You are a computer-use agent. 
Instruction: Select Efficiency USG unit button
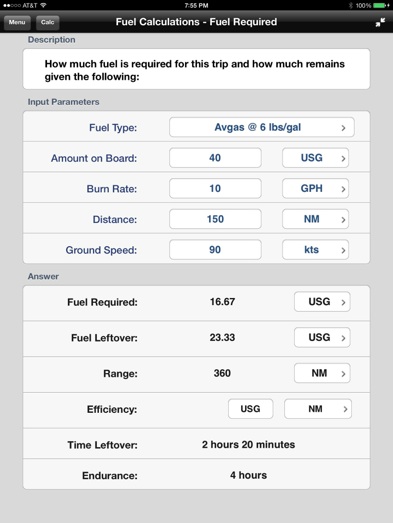[251, 409]
